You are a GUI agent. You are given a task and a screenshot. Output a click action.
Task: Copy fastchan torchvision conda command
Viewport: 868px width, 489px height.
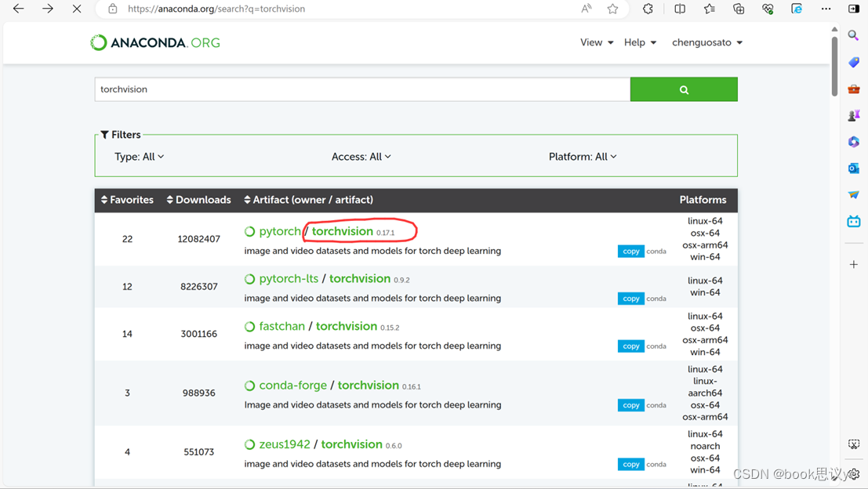tap(630, 346)
